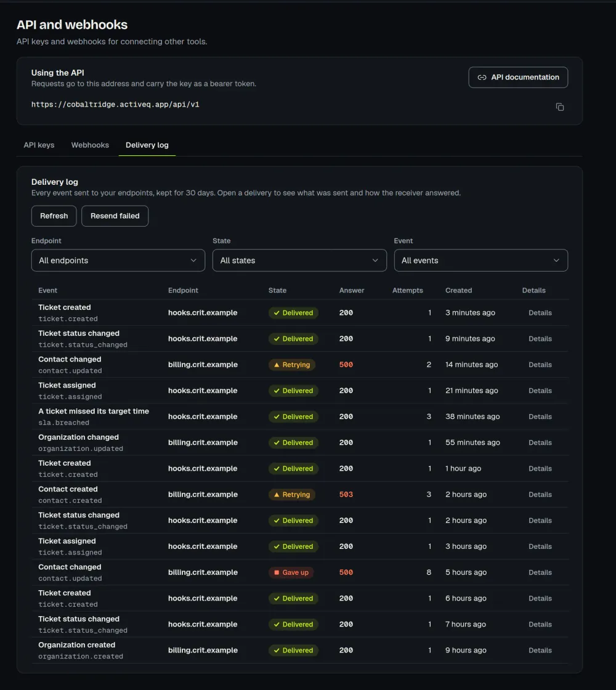The image size is (616, 690).
Task: Click the Answer column header
Action: click(352, 290)
